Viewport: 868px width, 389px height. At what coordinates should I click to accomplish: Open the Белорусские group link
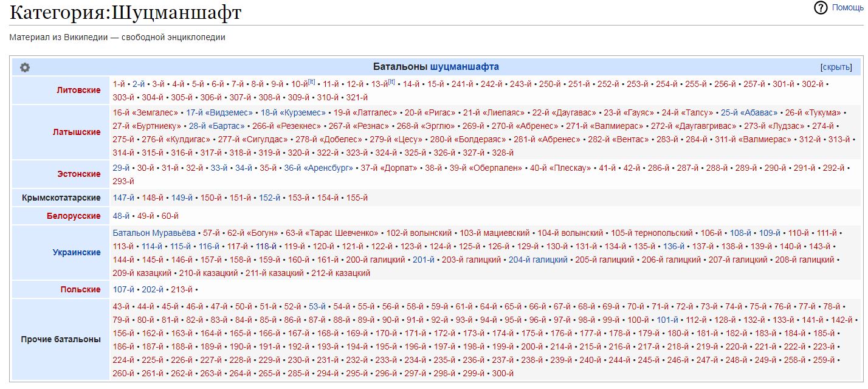click(74, 216)
